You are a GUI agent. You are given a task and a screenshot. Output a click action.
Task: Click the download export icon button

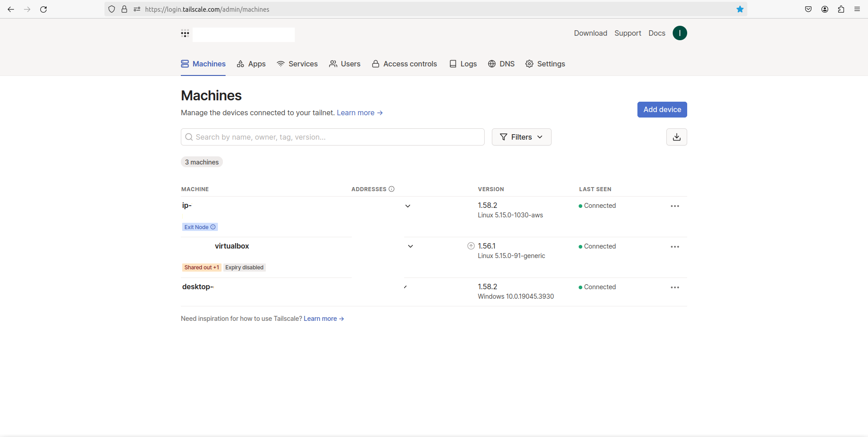[676, 137]
